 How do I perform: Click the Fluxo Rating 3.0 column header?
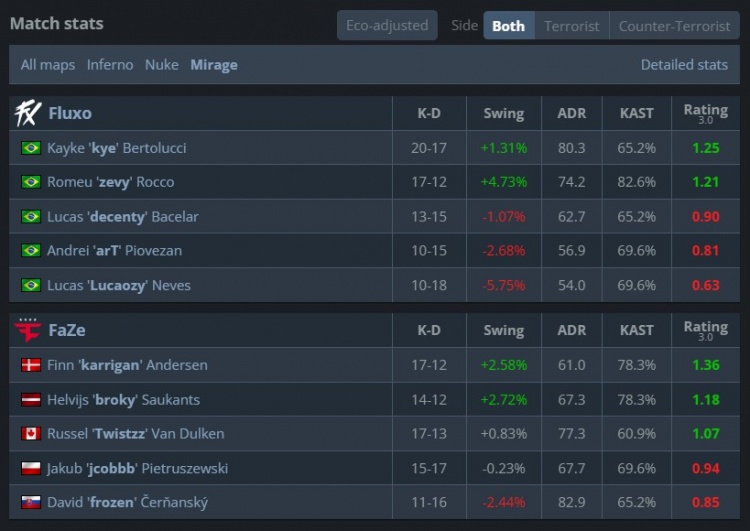coord(705,113)
